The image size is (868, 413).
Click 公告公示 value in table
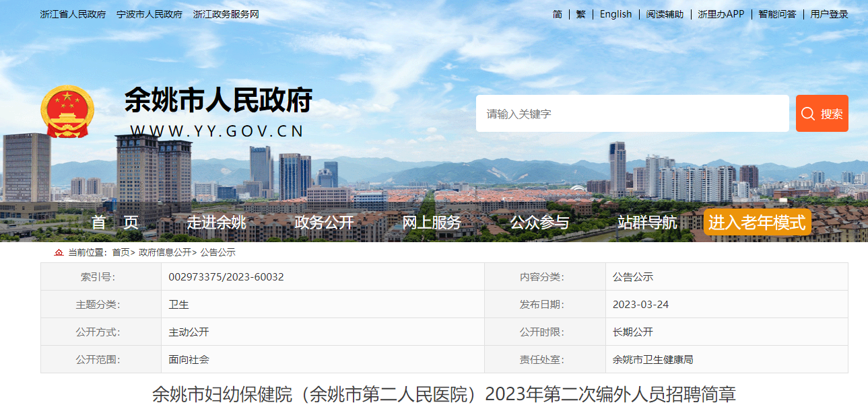pyautogui.click(x=727, y=276)
